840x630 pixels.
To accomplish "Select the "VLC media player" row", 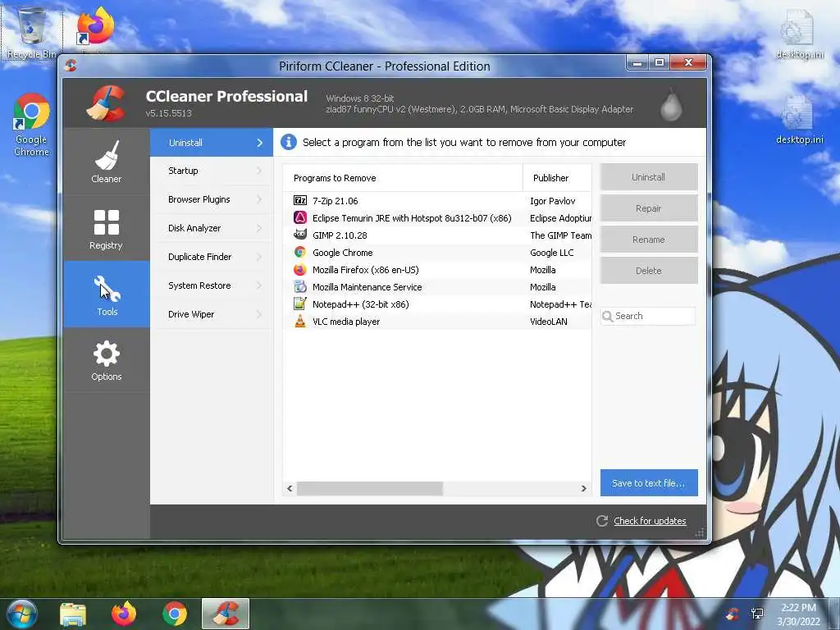I will (437, 322).
